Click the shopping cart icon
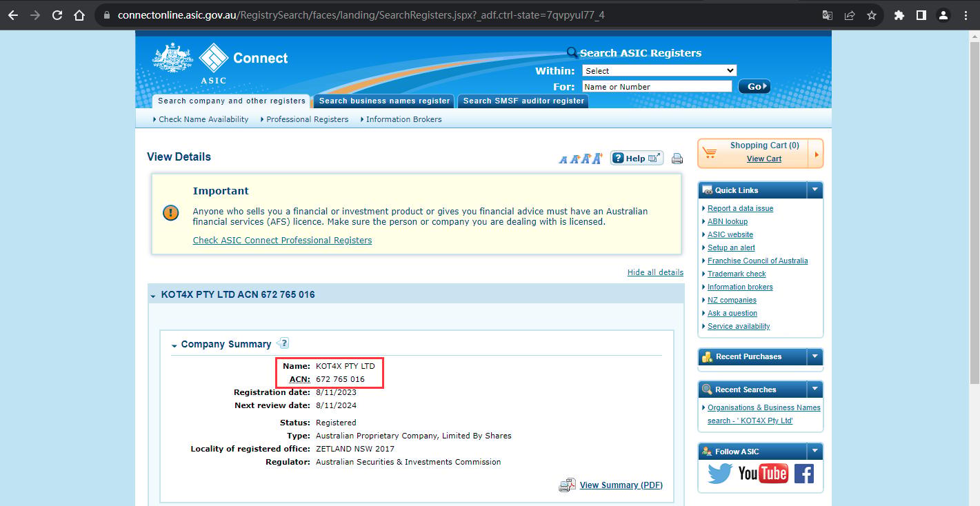 (710, 153)
